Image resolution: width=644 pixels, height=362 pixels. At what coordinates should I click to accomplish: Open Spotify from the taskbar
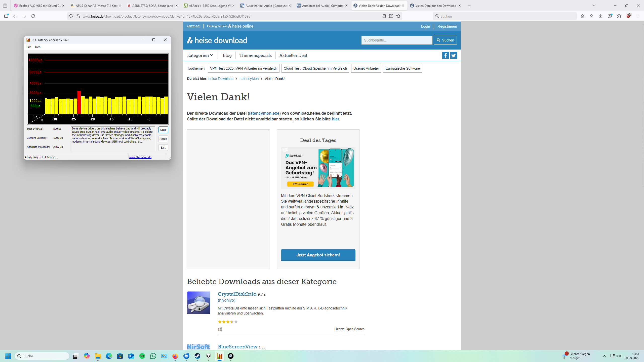point(142,356)
